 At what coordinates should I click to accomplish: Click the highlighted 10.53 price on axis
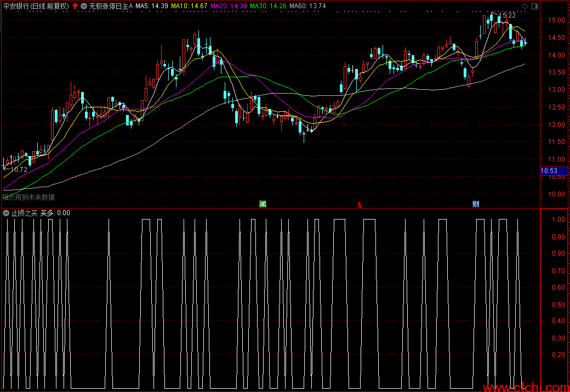[554, 171]
